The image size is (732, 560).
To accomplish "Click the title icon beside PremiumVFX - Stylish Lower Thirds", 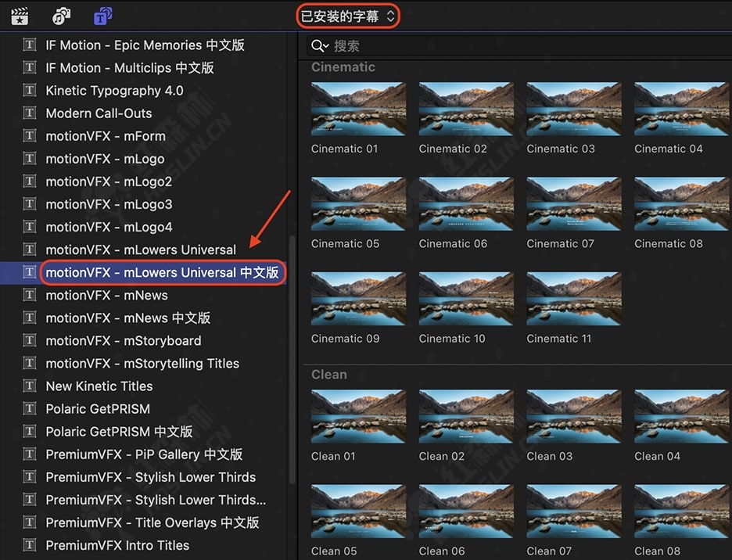I will [30, 477].
